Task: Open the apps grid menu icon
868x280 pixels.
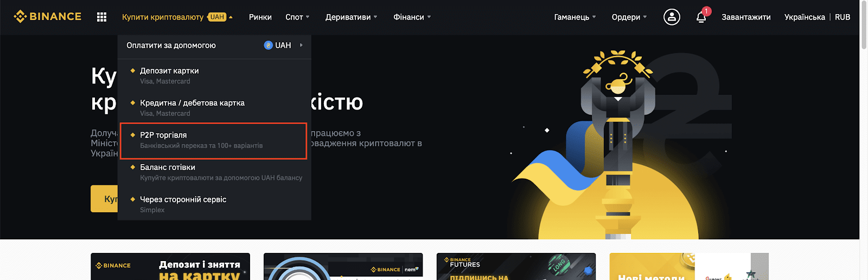Action: [x=101, y=17]
